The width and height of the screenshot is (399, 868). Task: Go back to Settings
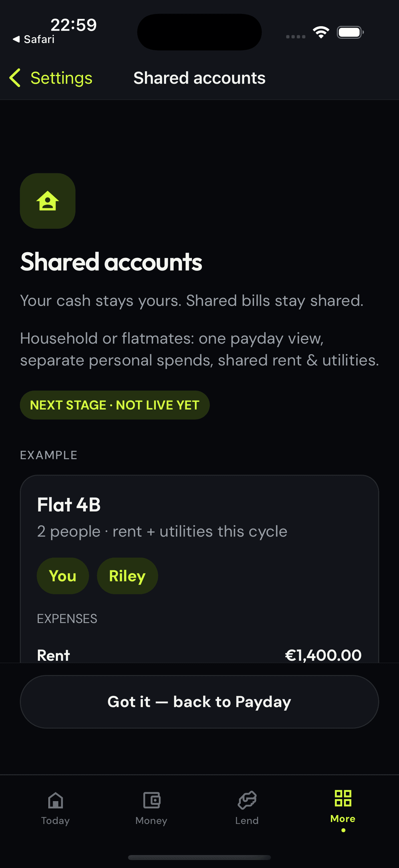tap(51, 78)
